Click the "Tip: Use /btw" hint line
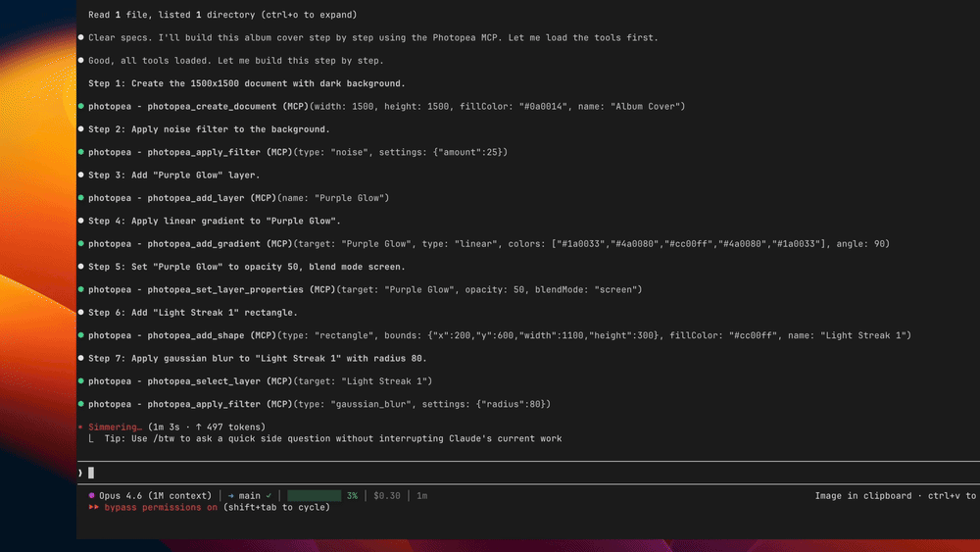This screenshot has height=552, width=980. point(333,438)
